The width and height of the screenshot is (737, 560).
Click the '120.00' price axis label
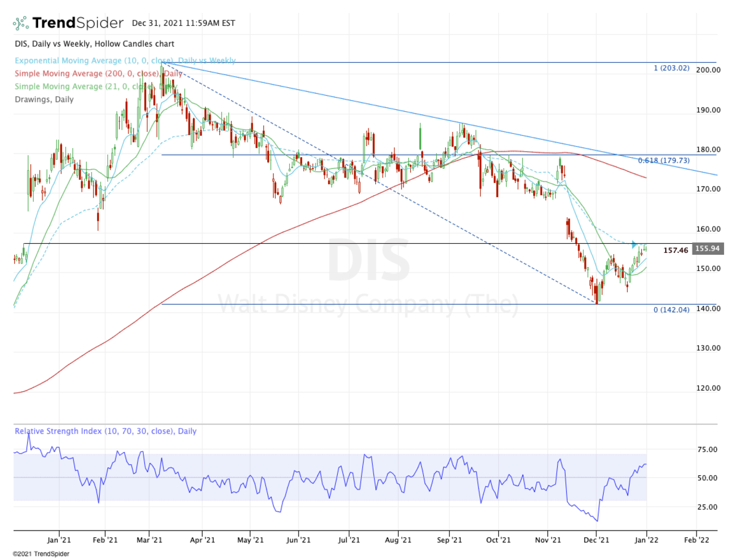[708, 388]
